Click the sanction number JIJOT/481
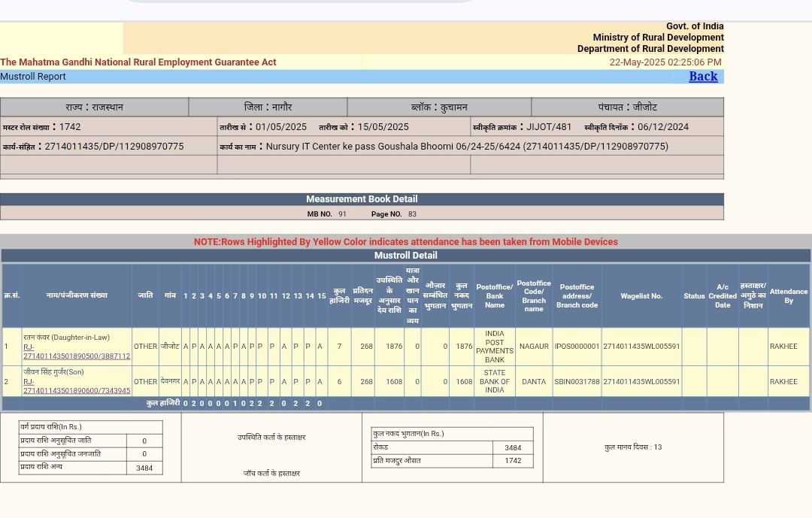Viewport: 812px width, 518px height. coord(549,127)
